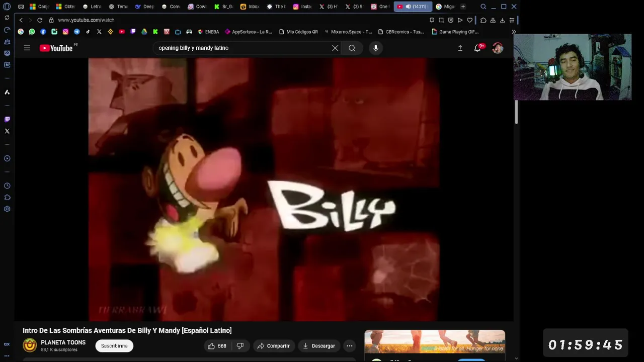This screenshot has height=362, width=644.
Task: Switch to the 'Sr_G' Kick browser tab
Action: (224, 7)
